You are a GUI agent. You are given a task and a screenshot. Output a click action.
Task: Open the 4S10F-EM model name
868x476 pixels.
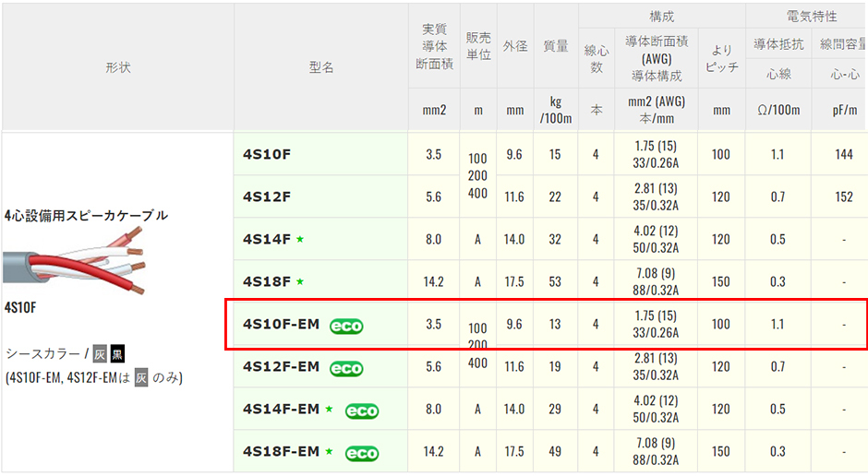coord(282,324)
